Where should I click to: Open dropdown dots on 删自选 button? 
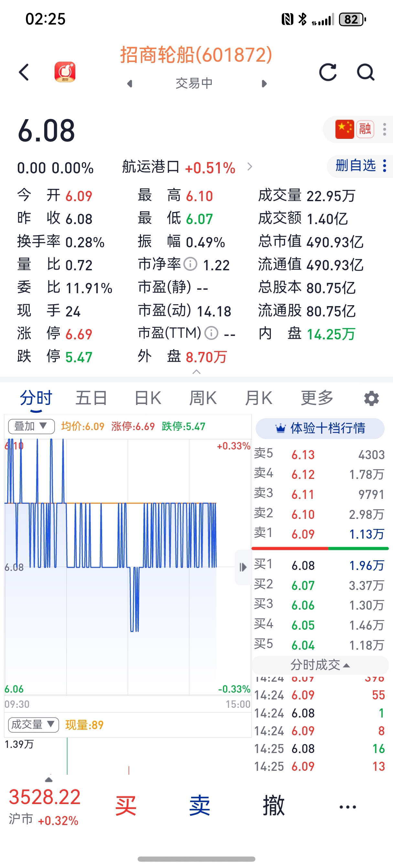[385, 166]
